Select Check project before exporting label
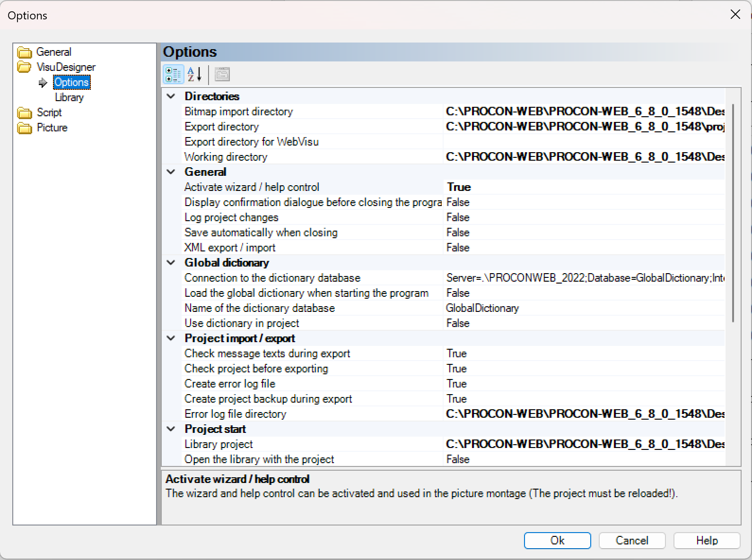 [x=256, y=369]
